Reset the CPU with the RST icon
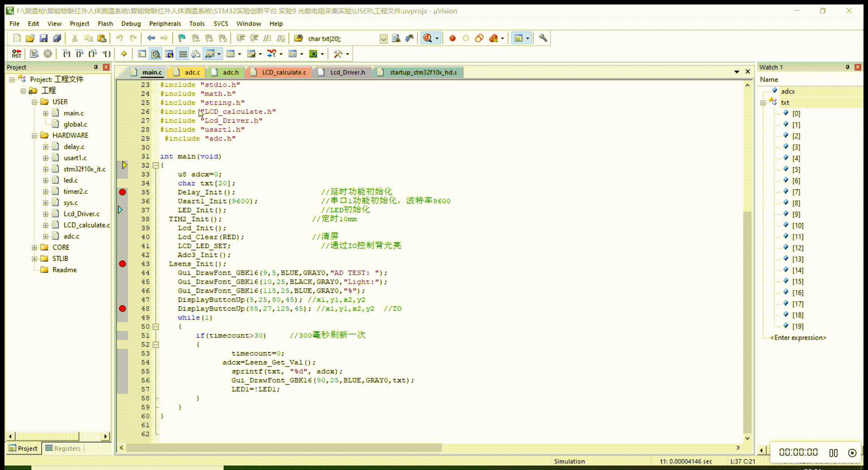Image resolution: width=868 pixels, height=470 pixels. (17, 54)
